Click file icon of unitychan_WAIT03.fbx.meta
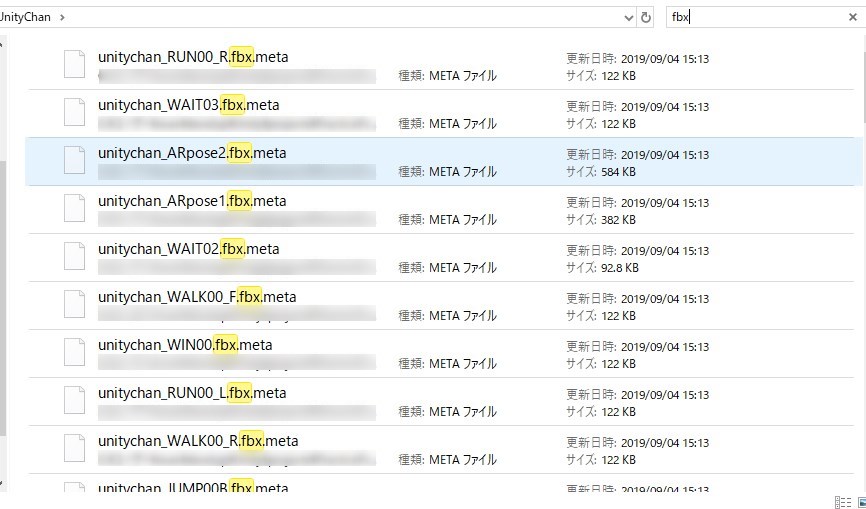 (x=74, y=112)
